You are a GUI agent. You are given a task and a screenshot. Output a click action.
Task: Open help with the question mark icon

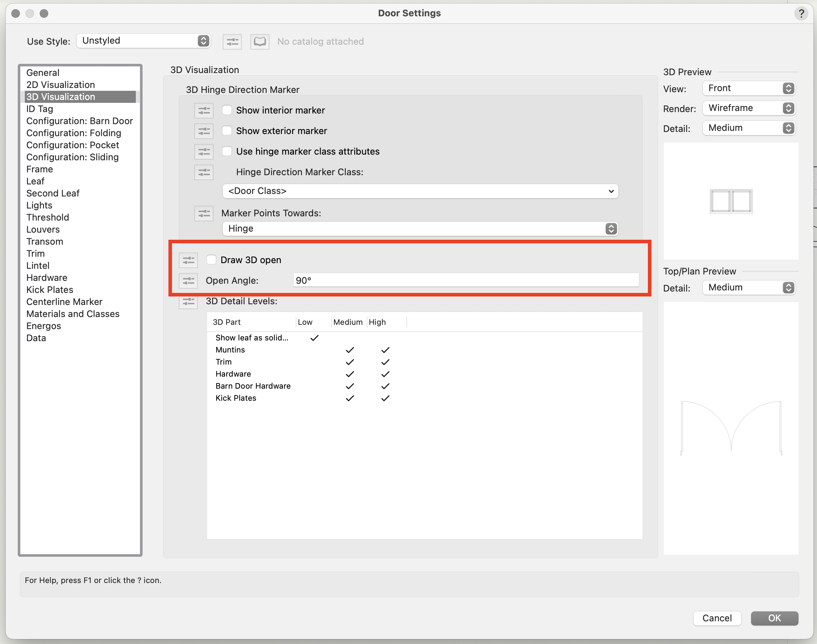[x=801, y=13]
